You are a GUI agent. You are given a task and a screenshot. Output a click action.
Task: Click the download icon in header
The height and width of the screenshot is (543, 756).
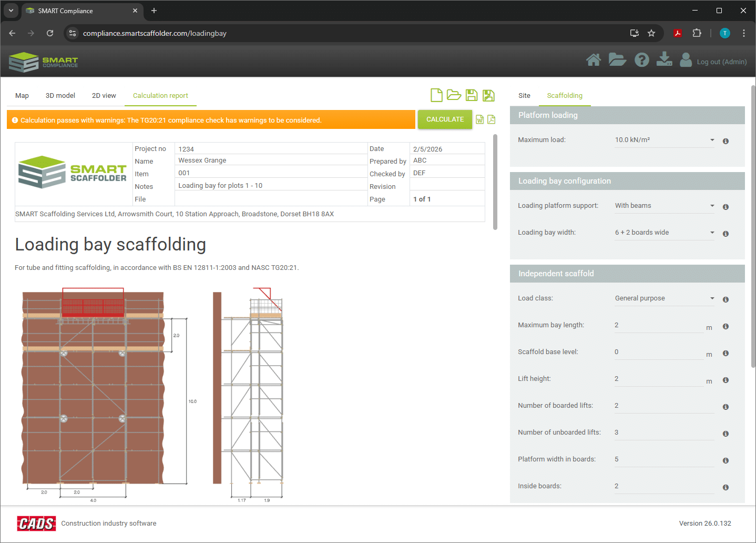click(x=664, y=59)
